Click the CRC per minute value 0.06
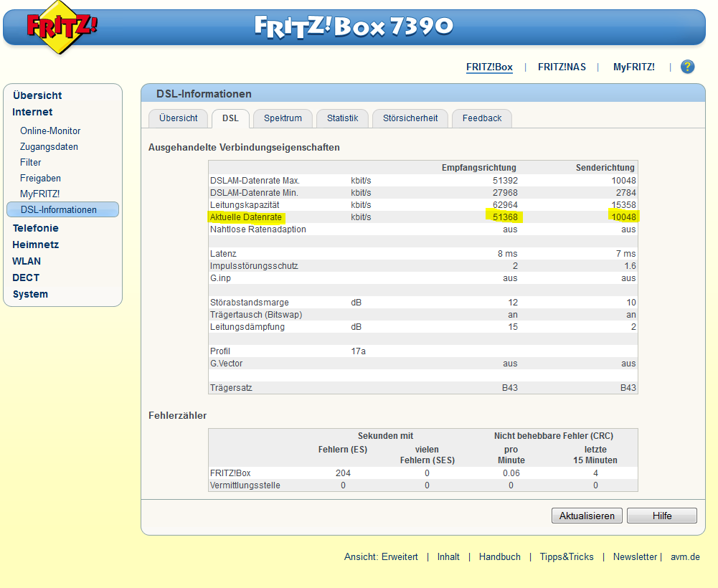Screen dimensions: 718x588 coord(511,473)
